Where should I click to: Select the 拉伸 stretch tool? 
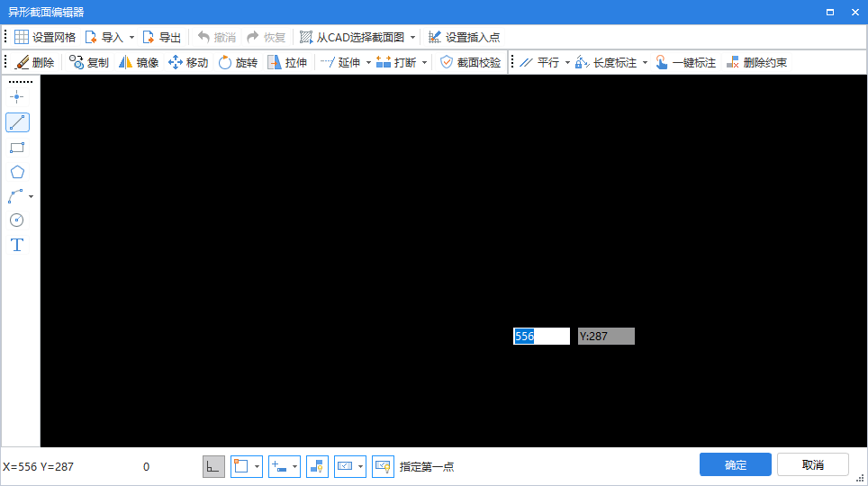287,62
